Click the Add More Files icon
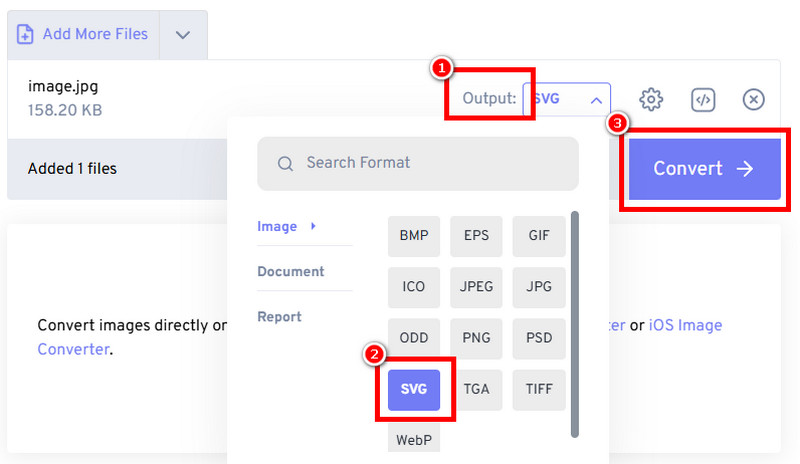Viewport: 800px width, 464px height. tap(26, 35)
